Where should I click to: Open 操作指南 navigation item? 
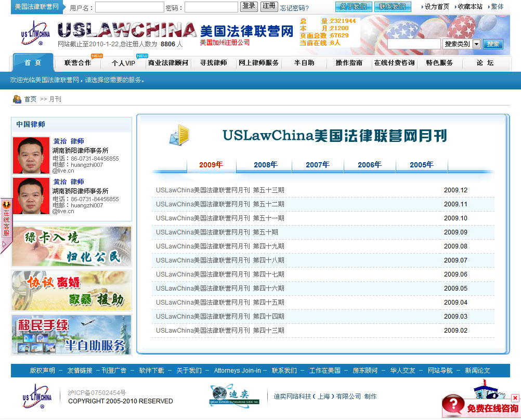pos(349,63)
